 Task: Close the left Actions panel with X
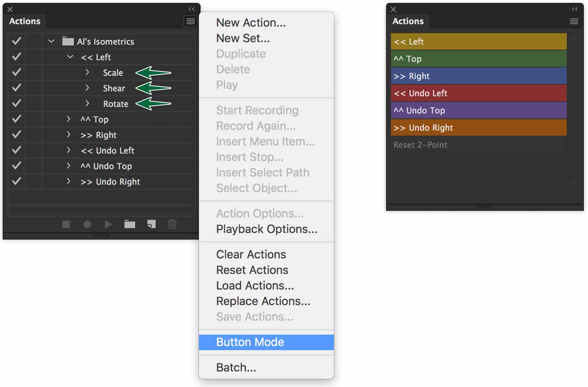point(10,9)
